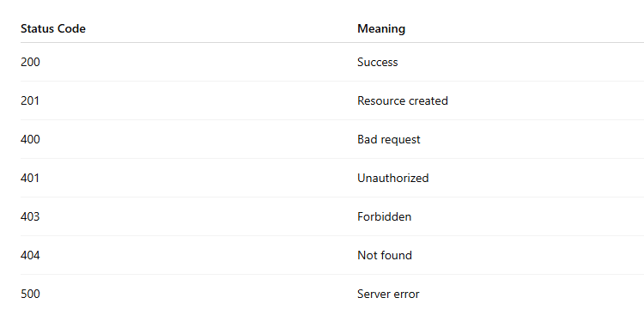Select the 200 status code cell

pos(30,62)
